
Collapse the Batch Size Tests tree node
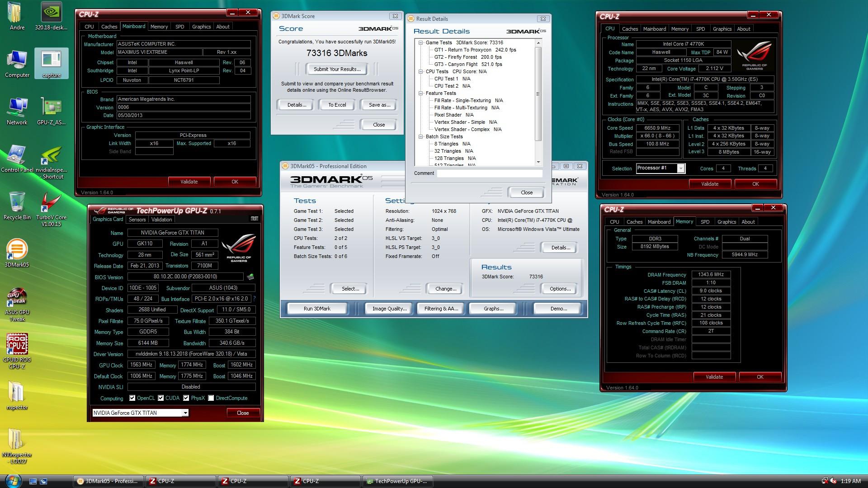(x=421, y=136)
